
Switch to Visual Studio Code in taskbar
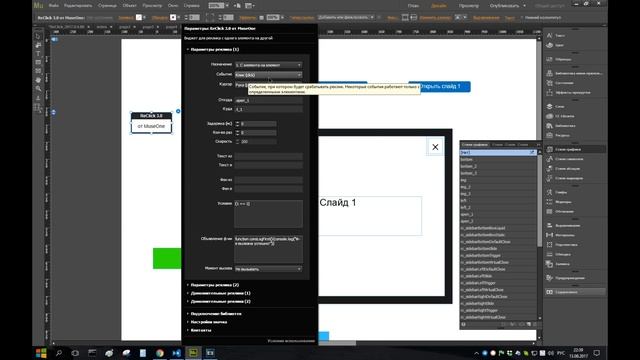tap(176, 353)
